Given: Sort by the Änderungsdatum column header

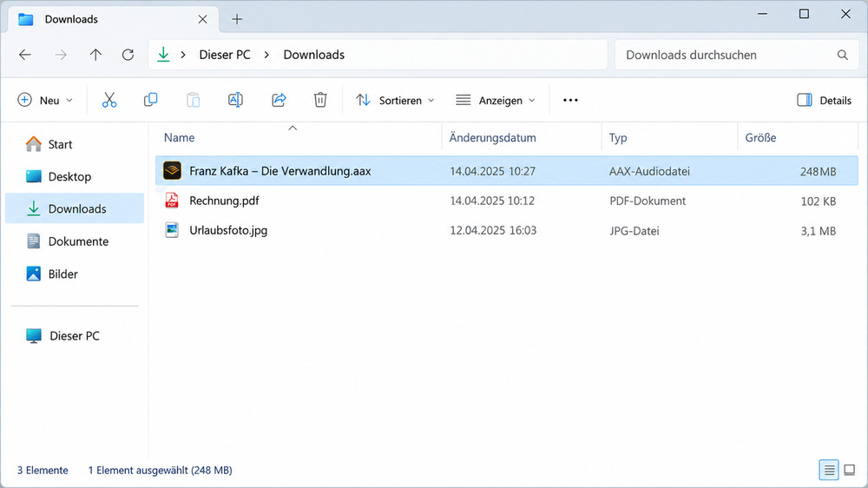Looking at the screenshot, I should (x=493, y=137).
